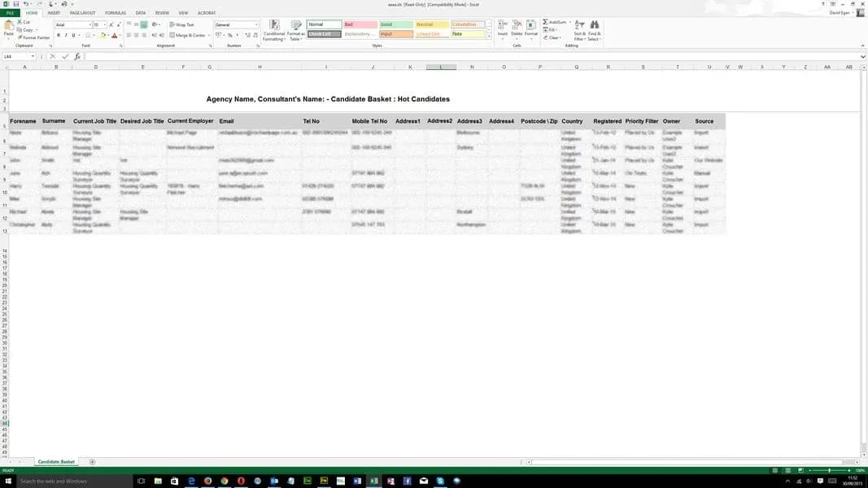Screen dimensions: 868x488
Task: Open Conditional Formatting menu
Action: 273,29
